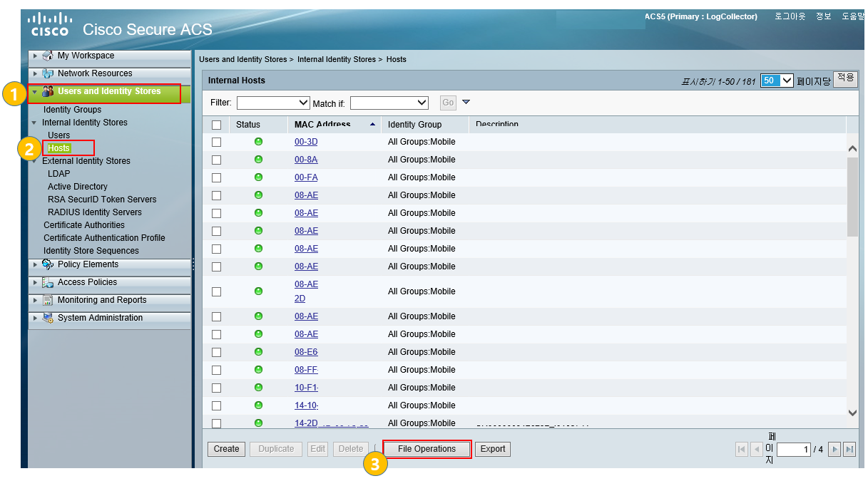Open MAC address link 00-3D
Screen dimensions: 868x481
(306, 142)
